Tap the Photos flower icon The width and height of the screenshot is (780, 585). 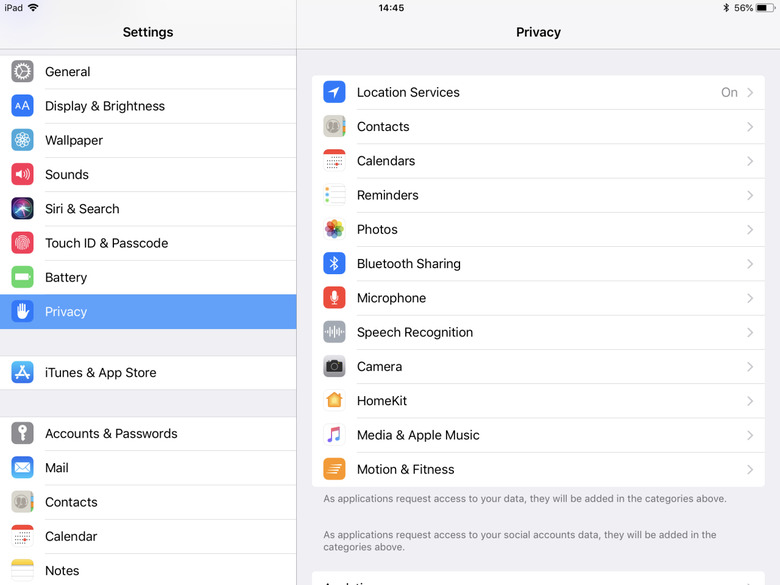[x=334, y=229]
